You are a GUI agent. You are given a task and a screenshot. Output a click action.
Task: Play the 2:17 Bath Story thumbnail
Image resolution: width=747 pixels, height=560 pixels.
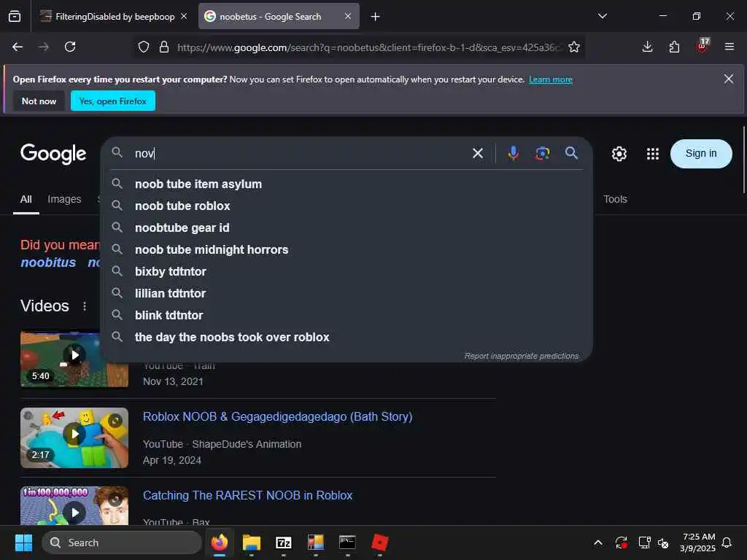click(74, 437)
